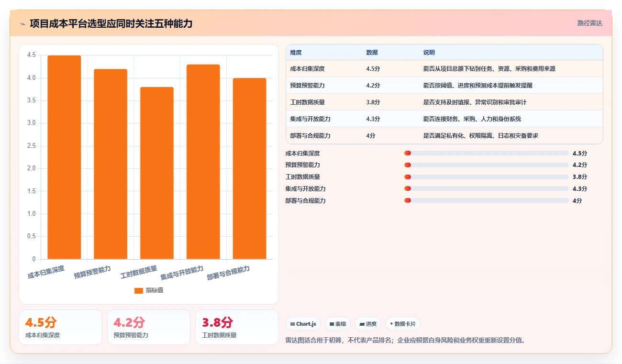This screenshot has height=364, width=622.
Task: Click description 能否按阈值、进度和预测成本提前触发提醒
Action: coord(478,86)
